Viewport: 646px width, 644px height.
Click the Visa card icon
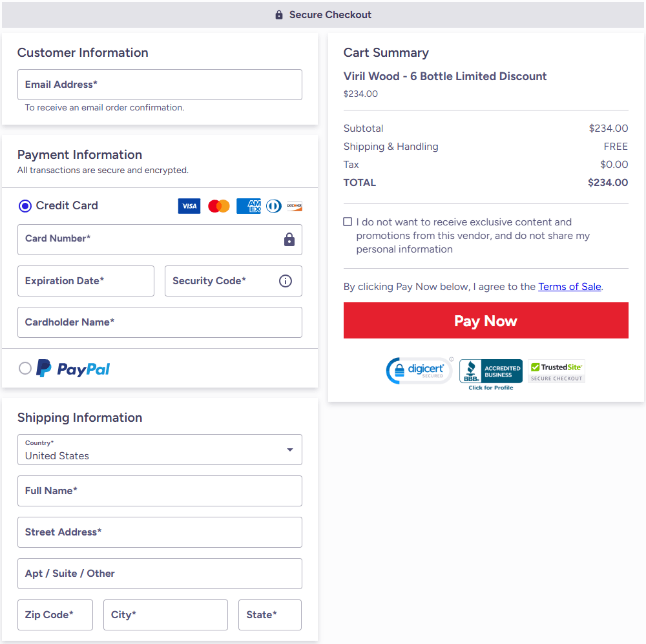click(189, 206)
